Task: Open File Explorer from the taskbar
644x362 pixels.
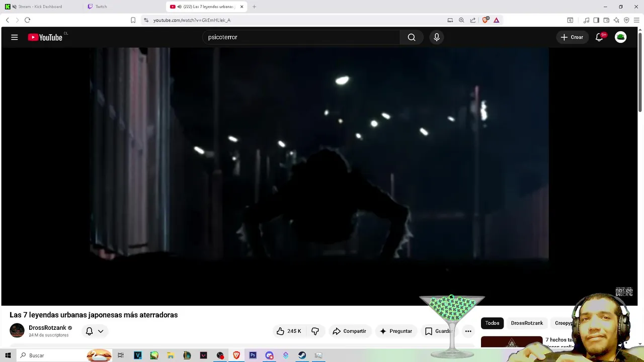Action: tap(171, 355)
